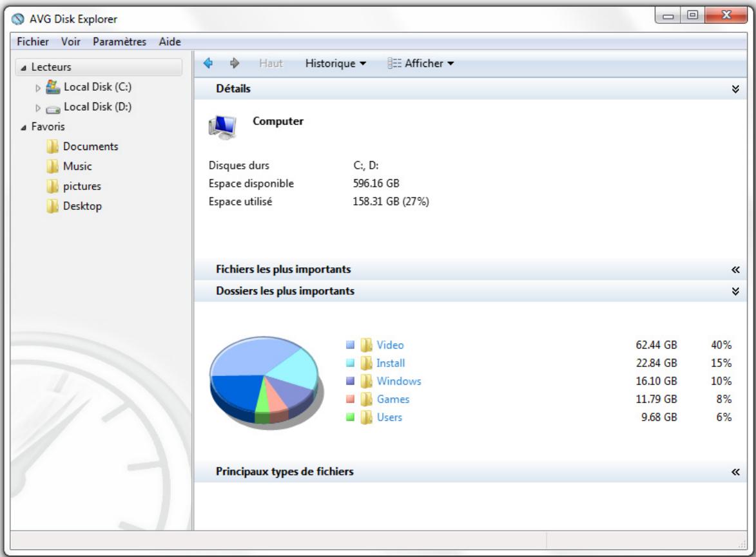Click the 158.31 GB (27%) used value

[391, 202]
